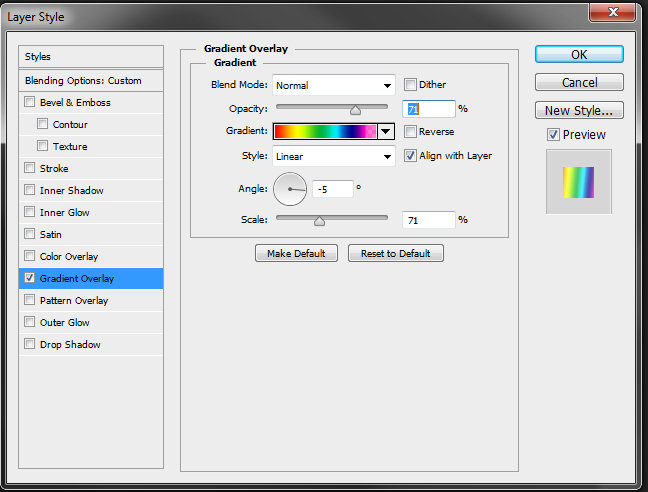The image size is (648, 492).
Task: Enable the Bevel & Emboss checkbox
Action: 30,103
